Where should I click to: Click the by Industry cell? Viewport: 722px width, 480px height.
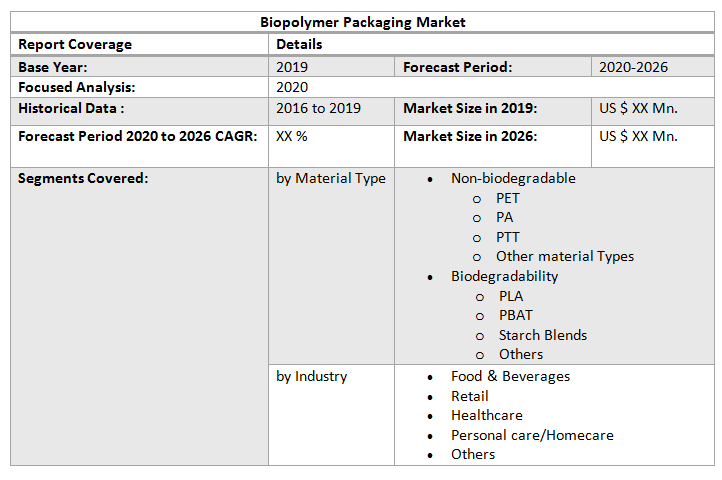pos(312,376)
